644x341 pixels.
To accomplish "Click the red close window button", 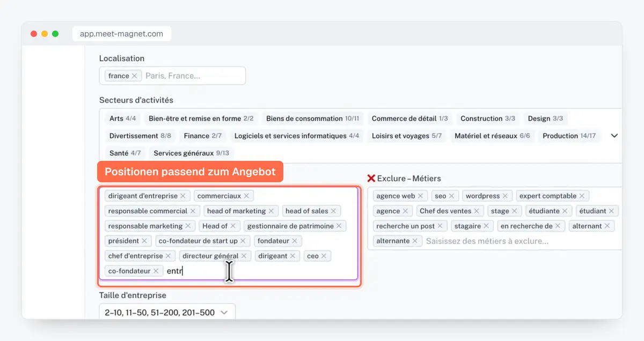I will pyautogui.click(x=34, y=34).
